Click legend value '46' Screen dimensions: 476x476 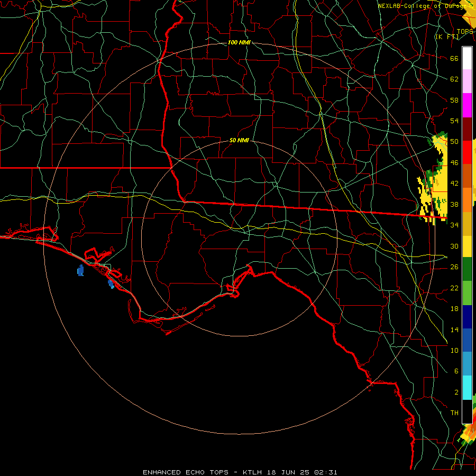point(454,163)
